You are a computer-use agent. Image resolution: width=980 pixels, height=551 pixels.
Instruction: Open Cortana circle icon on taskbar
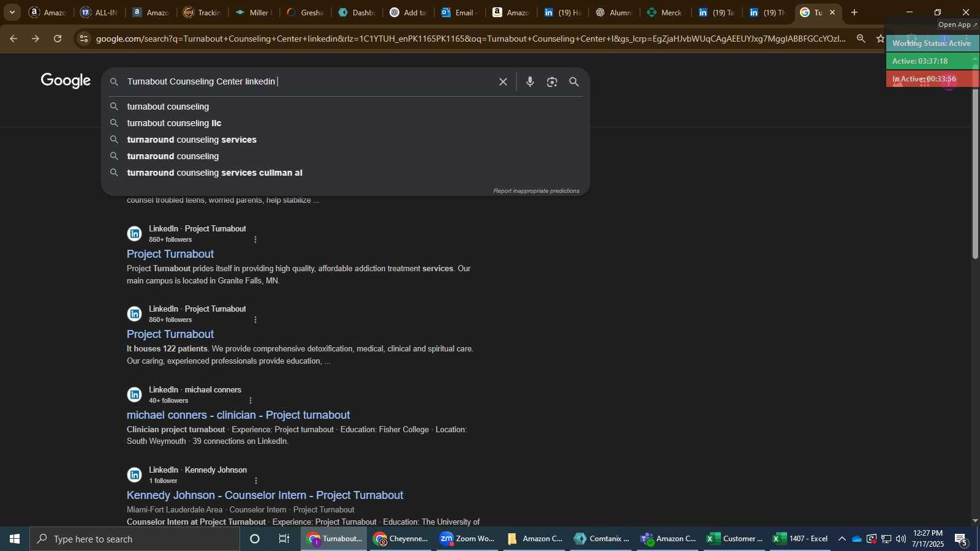click(255, 539)
